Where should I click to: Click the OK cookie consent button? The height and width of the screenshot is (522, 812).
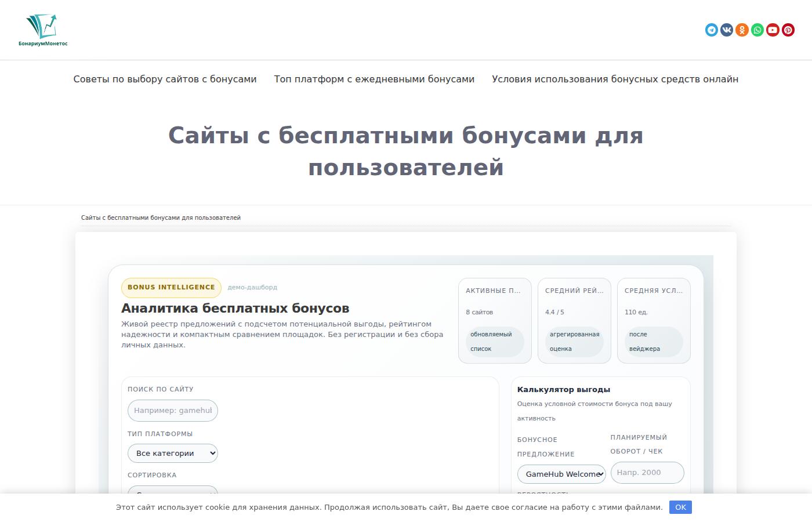(680, 507)
